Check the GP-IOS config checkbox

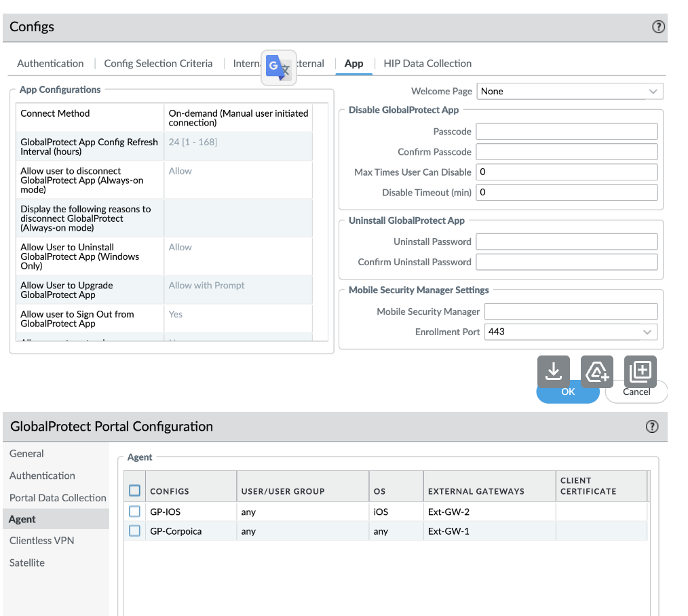[134, 511]
